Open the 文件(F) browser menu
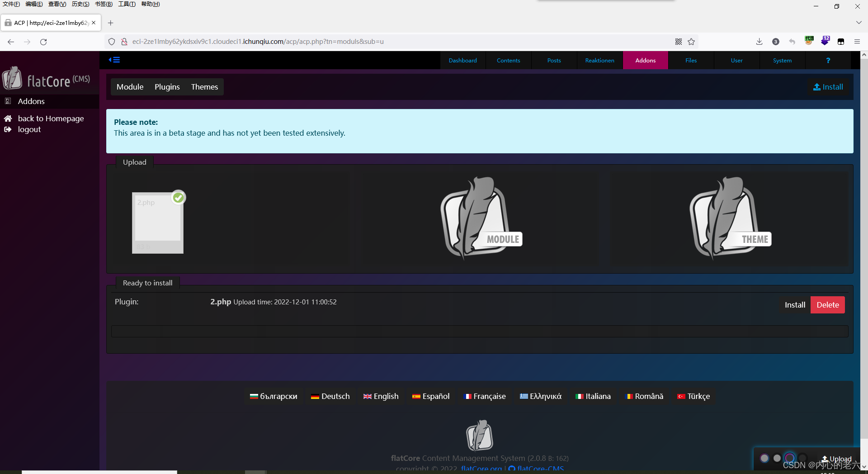Viewport: 868px width, 474px height. pos(11,4)
